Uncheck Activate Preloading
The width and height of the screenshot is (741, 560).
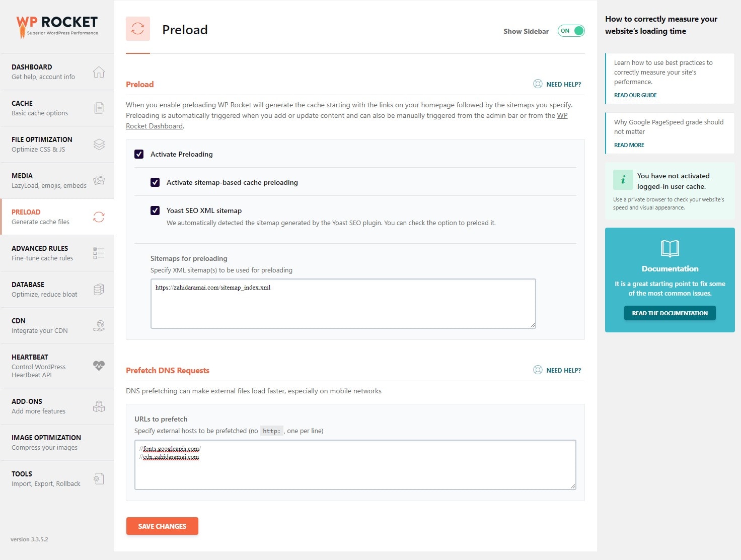pos(139,154)
